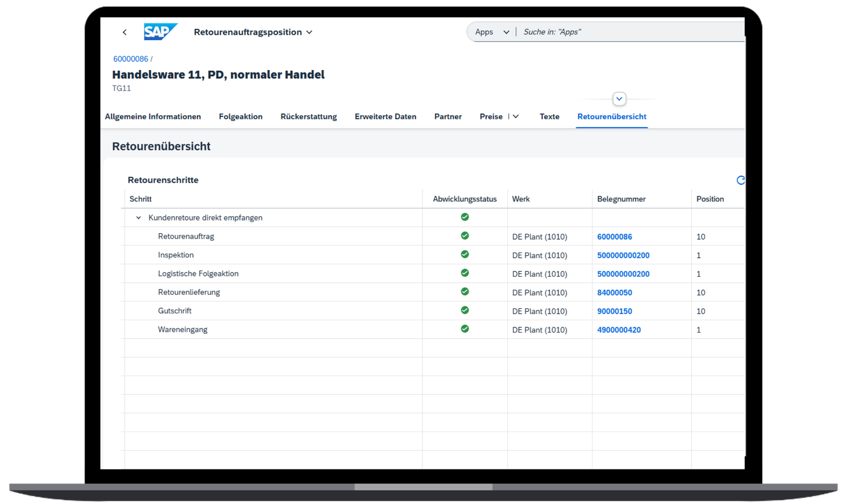Open document link 4900000420
Image resolution: width=849 pixels, height=504 pixels.
click(619, 330)
